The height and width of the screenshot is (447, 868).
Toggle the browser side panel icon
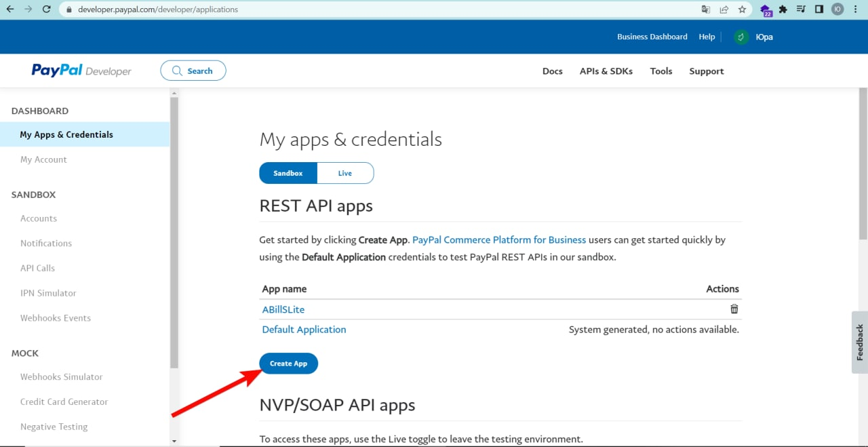[819, 9]
